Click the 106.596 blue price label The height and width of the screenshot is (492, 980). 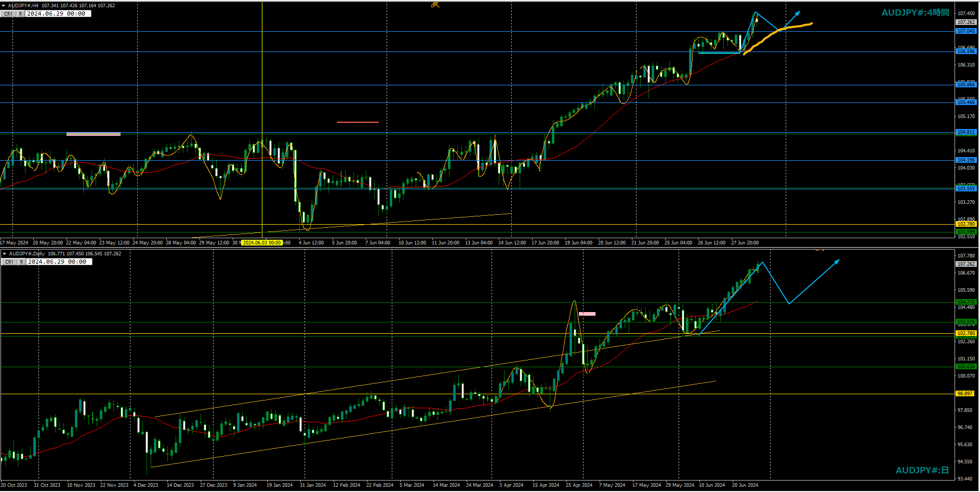click(966, 51)
